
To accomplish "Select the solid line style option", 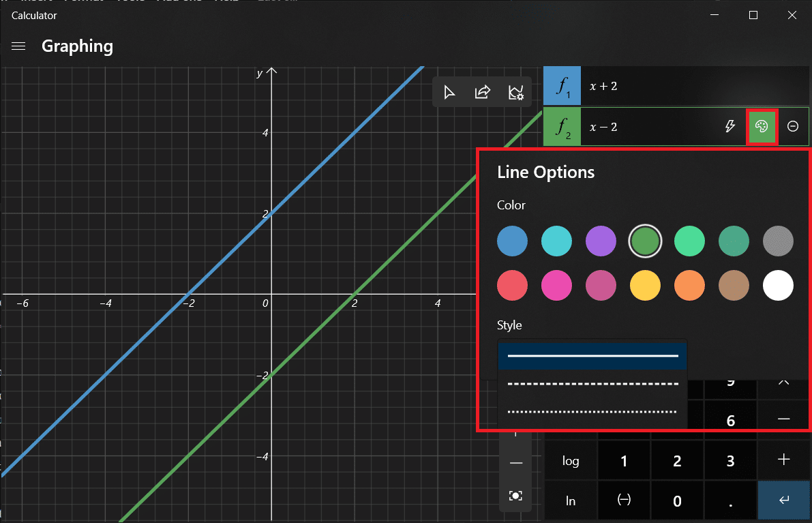I will 592,356.
